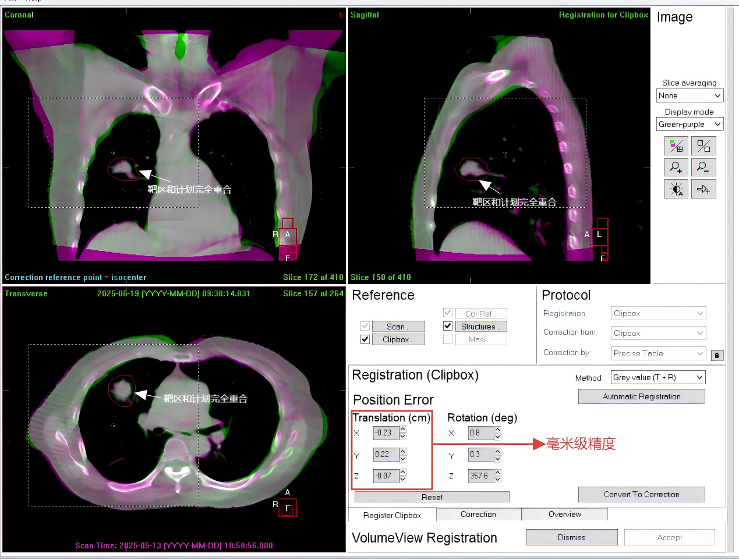Decrease Translation X value with down arrow

402,436
